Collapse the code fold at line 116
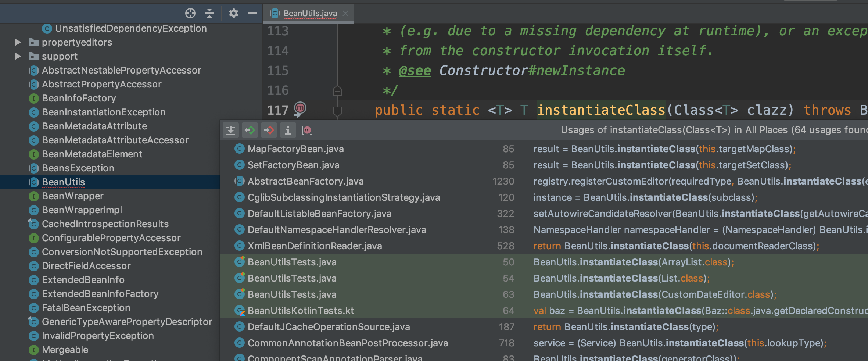 (x=337, y=90)
